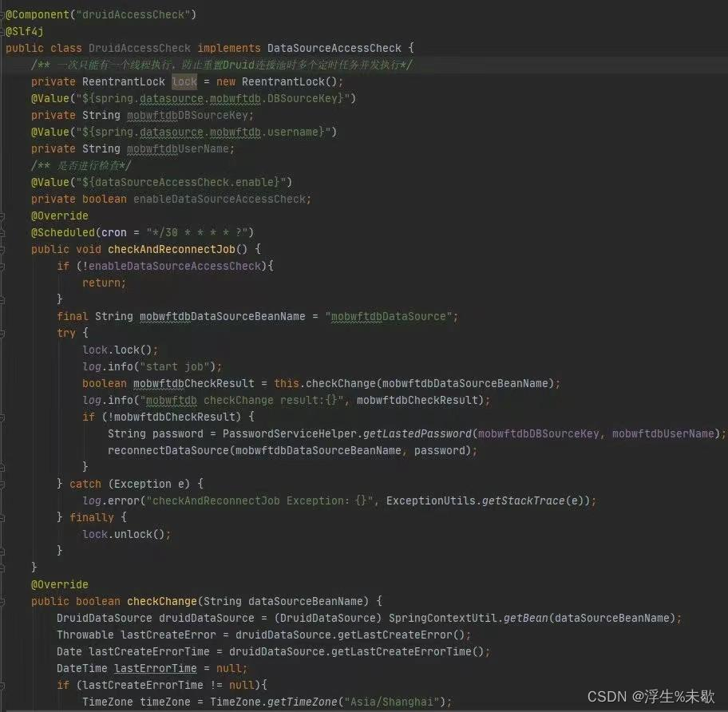This screenshot has width=728, height=712.
Task: Click the Chinese comment above ReentrantLock field
Action: [222, 65]
